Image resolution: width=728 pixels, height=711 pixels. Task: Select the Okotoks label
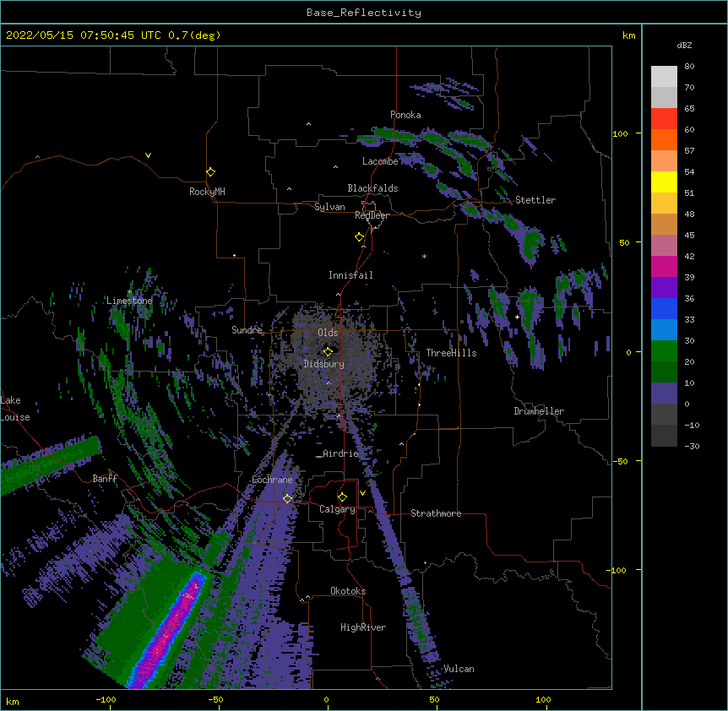coord(348,591)
